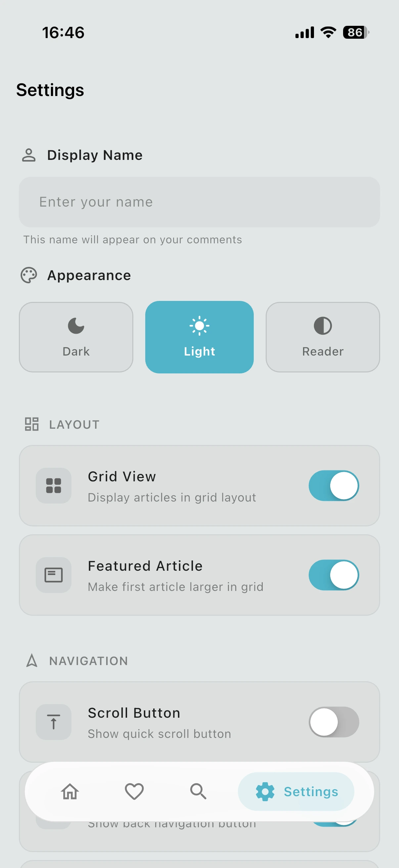Select the Light theme option

[x=199, y=337]
